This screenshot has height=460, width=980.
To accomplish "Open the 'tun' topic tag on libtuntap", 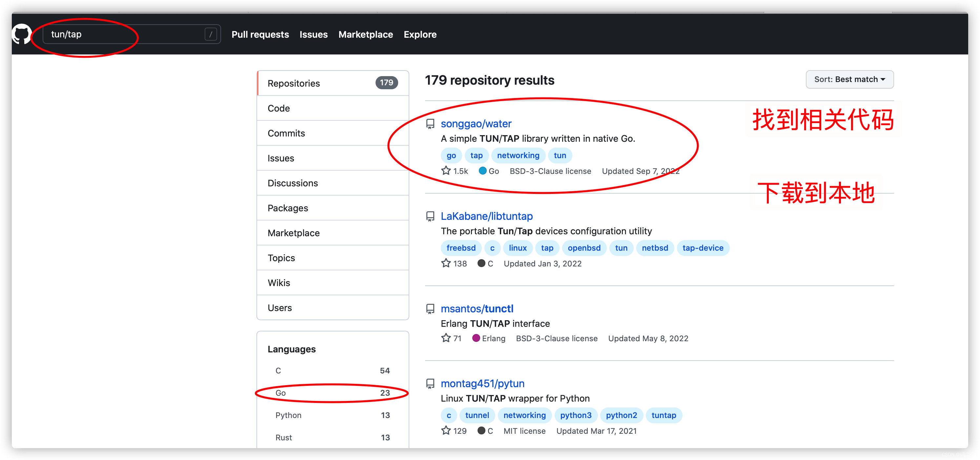I will (621, 248).
